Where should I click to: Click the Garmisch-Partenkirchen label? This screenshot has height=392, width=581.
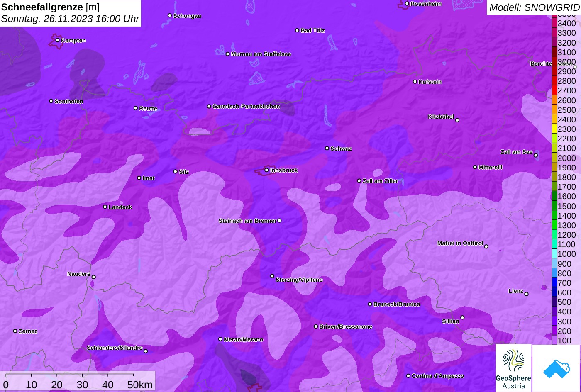click(x=246, y=106)
